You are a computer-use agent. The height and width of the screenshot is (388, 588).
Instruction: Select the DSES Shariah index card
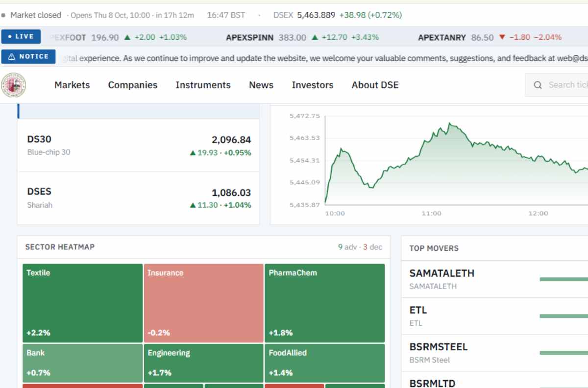click(x=138, y=198)
